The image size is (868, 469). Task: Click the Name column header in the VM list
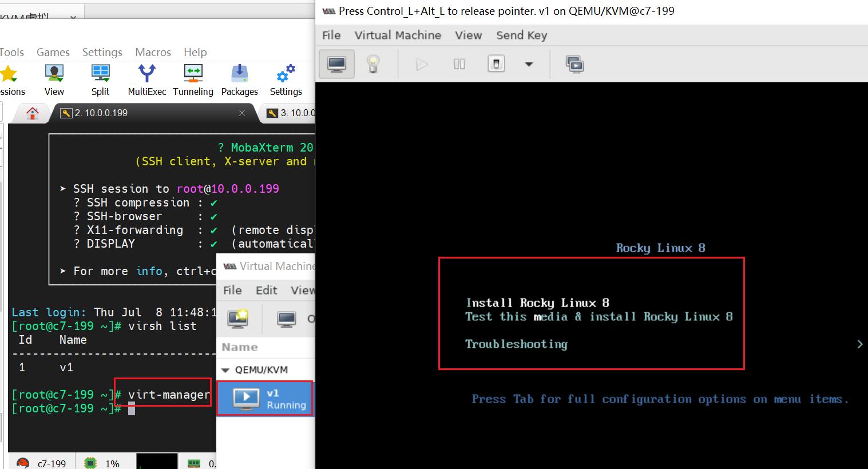240,347
